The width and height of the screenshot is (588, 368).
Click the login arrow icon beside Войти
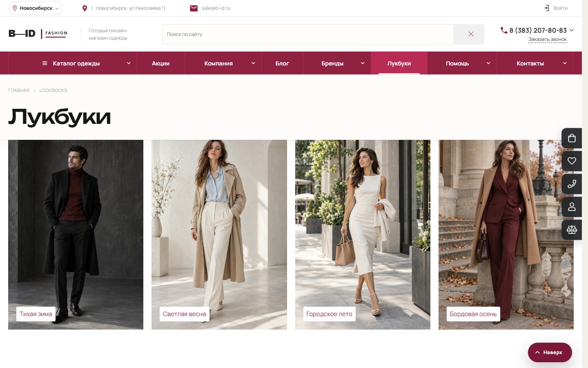pos(546,8)
